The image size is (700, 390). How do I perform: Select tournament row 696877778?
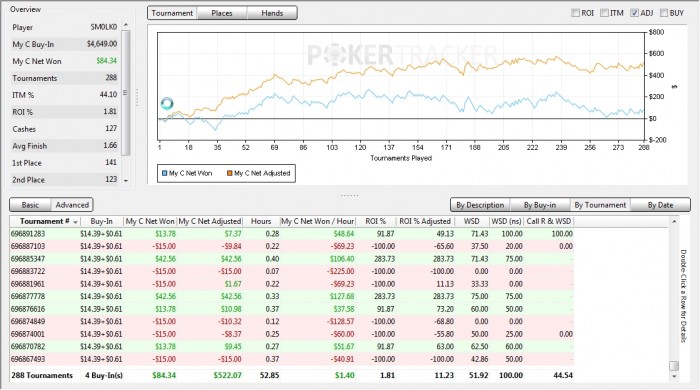pyautogui.click(x=292, y=296)
